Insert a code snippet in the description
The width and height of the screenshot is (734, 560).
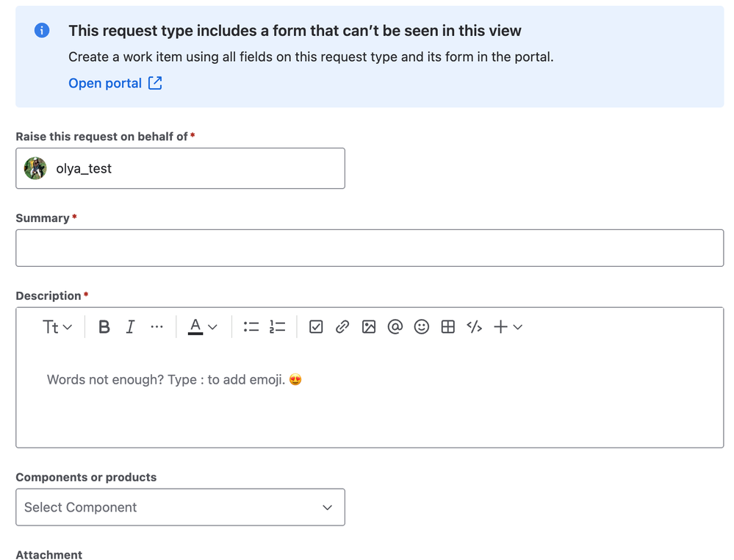coord(474,326)
